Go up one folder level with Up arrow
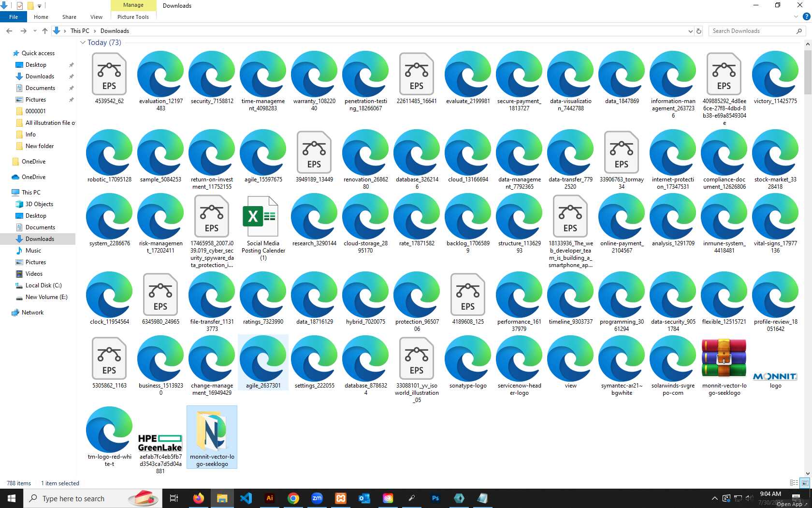812x508 pixels. [45, 31]
